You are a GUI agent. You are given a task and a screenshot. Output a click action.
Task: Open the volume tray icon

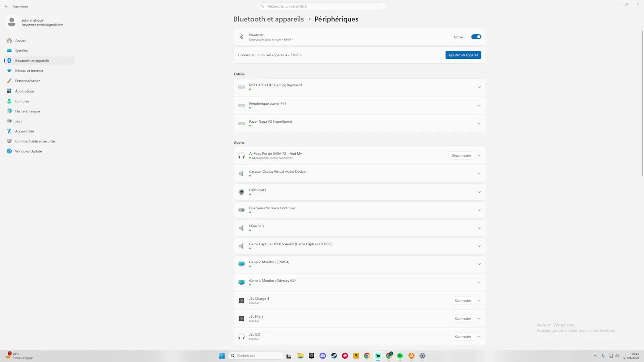coord(618,356)
